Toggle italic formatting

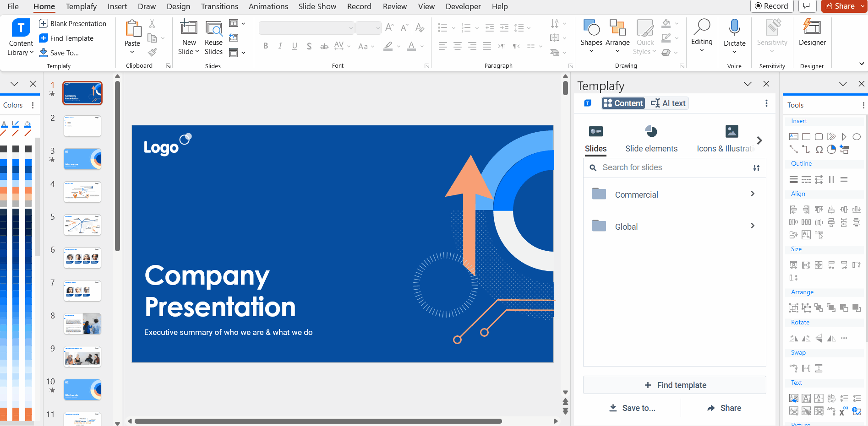coord(280,46)
